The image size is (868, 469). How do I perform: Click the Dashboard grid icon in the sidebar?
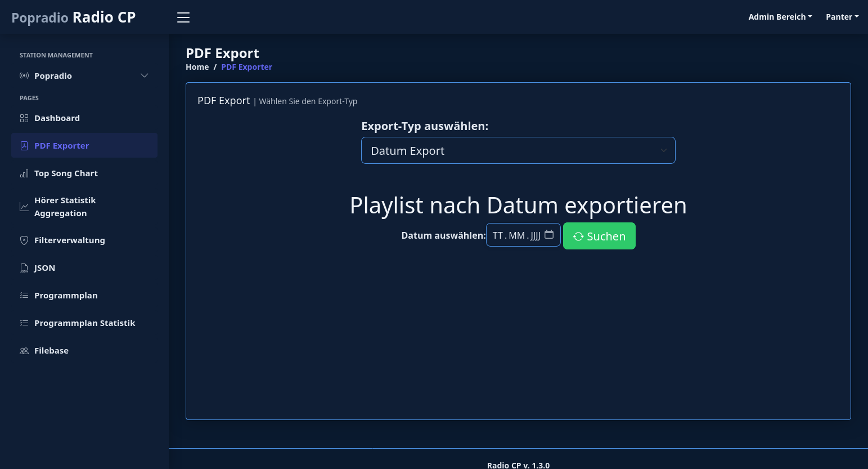click(x=24, y=118)
